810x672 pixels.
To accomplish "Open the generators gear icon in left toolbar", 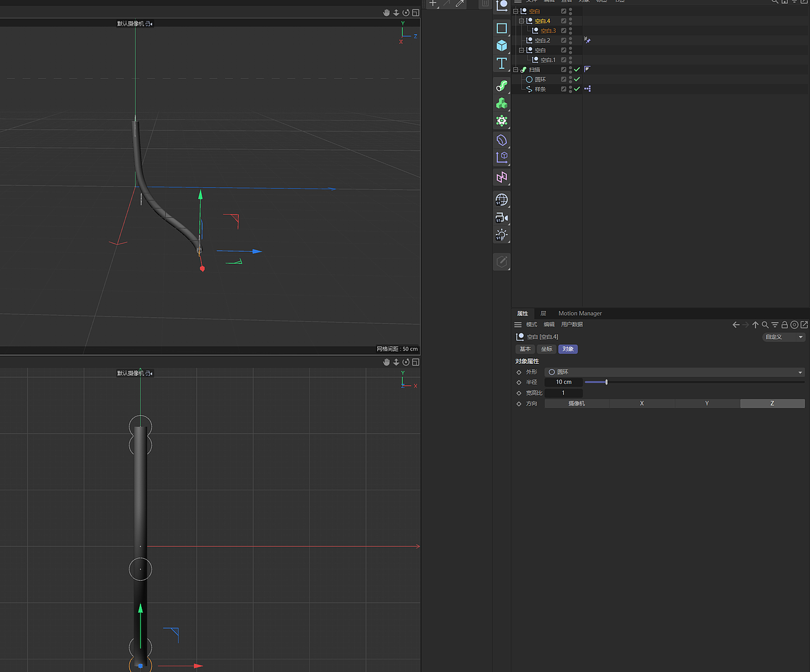I will 502,120.
